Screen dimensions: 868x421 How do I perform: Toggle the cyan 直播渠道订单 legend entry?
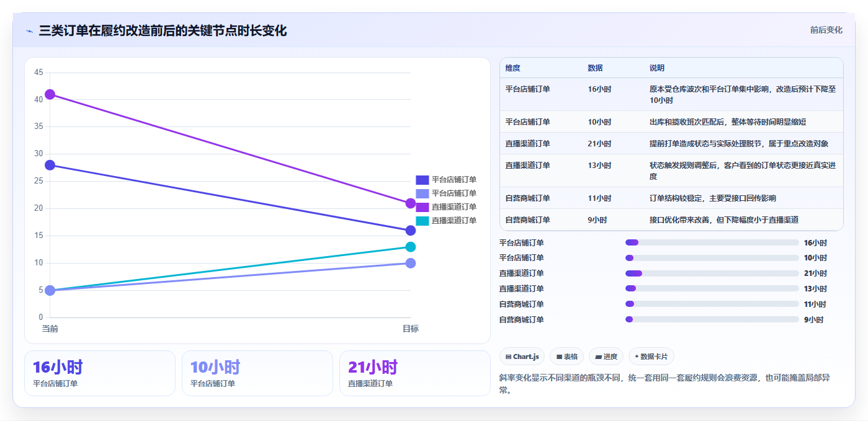pos(446,221)
